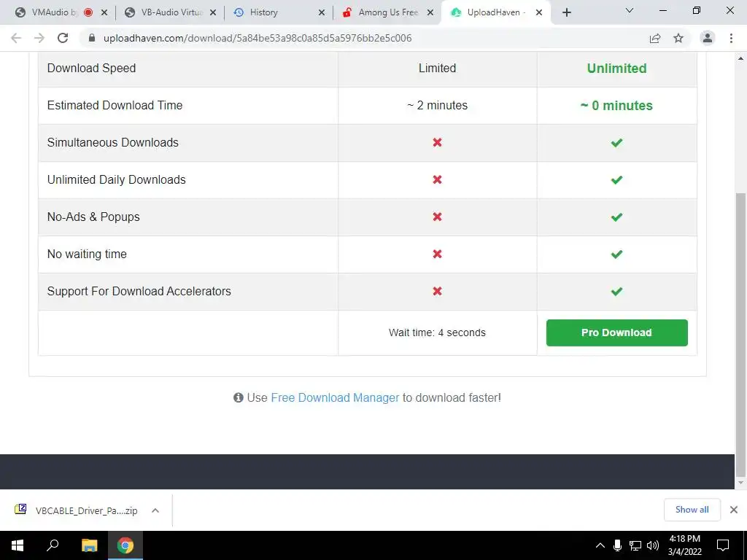Click the scrollbar up arrow
The image size is (747, 560).
pyautogui.click(x=741, y=58)
